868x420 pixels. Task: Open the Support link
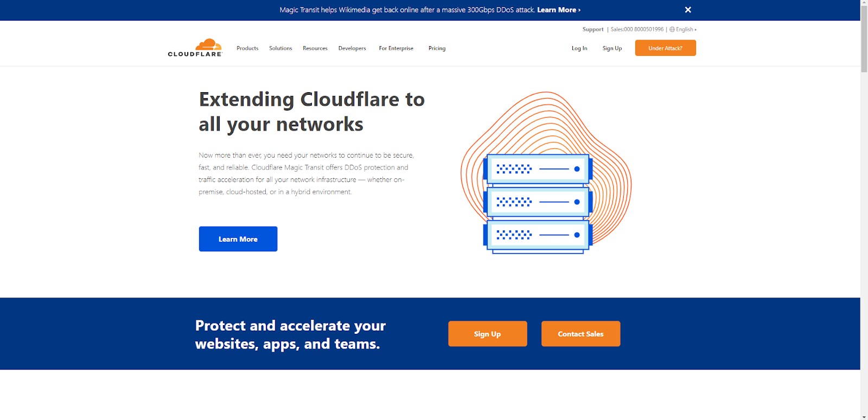[593, 29]
